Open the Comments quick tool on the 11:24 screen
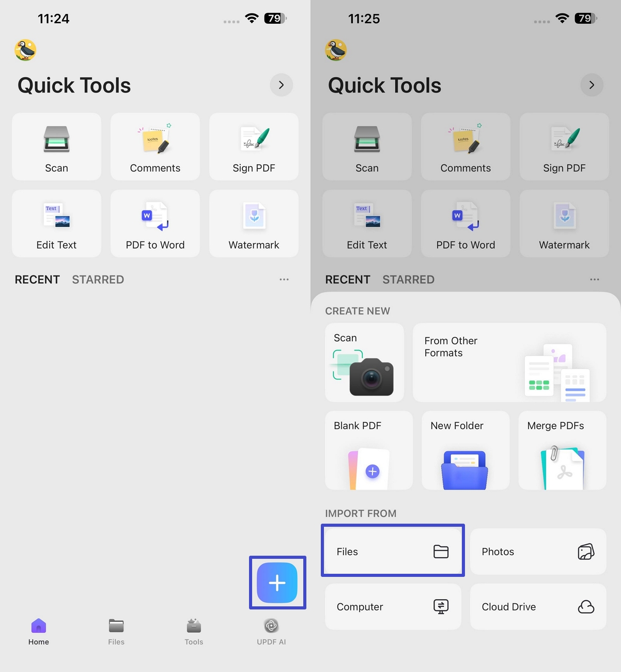Viewport: 621px width, 672px height. 155,147
